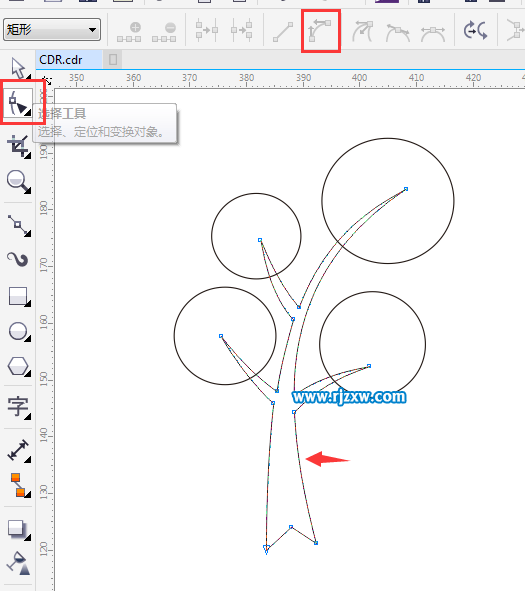Screen dimensions: 525x591
Task: Open the 矩形 selection mode dropdown
Action: coord(52,29)
